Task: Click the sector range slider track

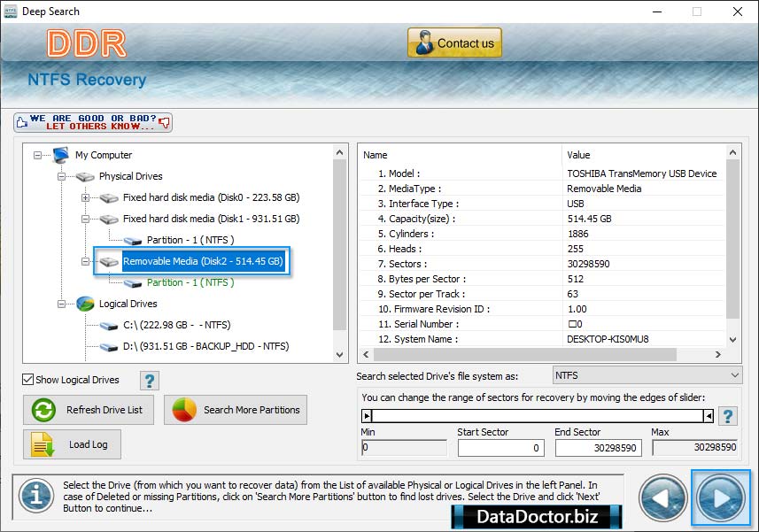Action: (538, 415)
